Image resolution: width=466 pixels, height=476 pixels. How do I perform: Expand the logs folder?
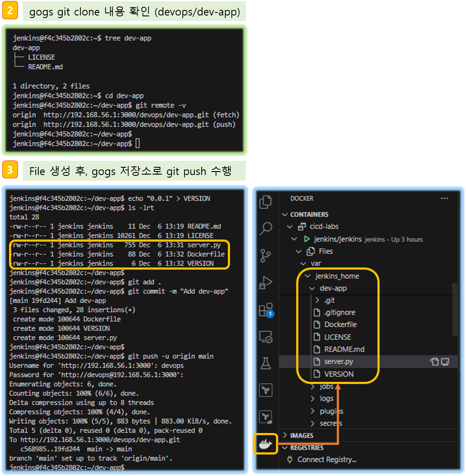313,399
